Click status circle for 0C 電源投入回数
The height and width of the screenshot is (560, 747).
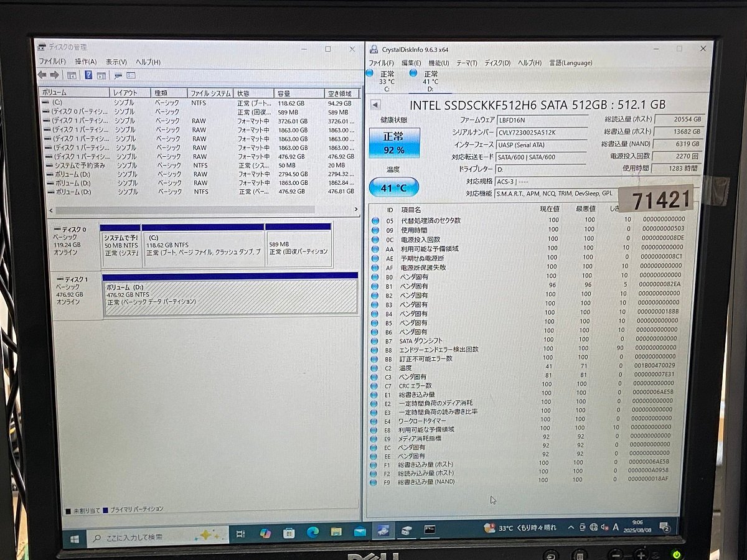[x=375, y=239]
